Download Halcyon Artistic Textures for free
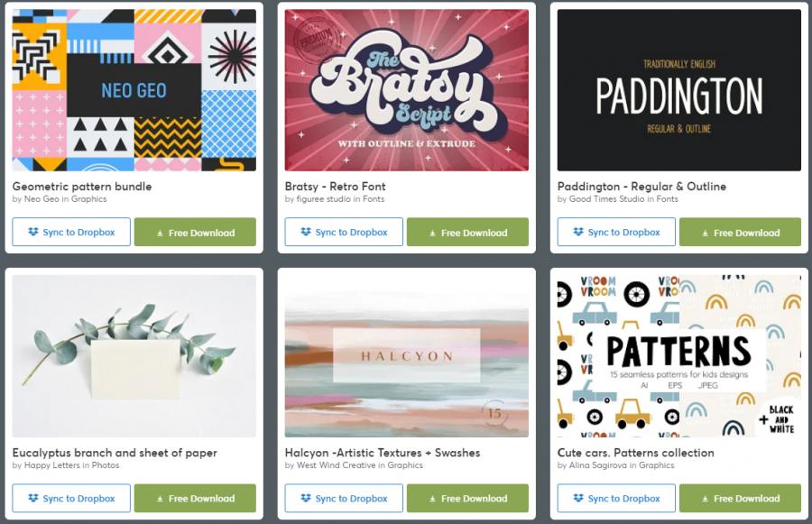The width and height of the screenshot is (812, 524). point(467,498)
